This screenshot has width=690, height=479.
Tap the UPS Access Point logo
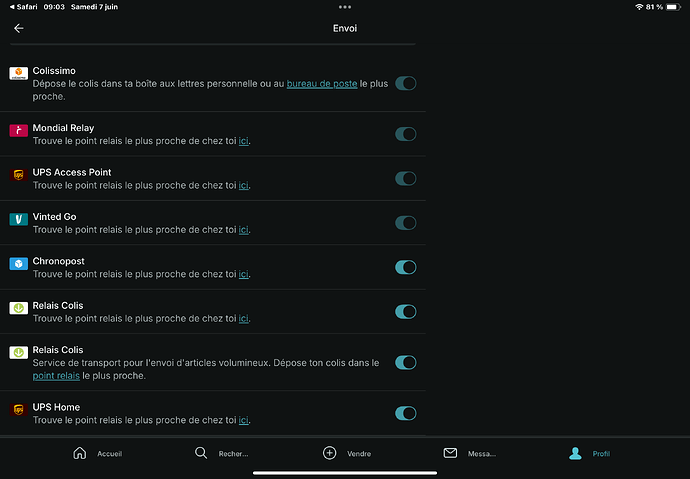click(18, 174)
